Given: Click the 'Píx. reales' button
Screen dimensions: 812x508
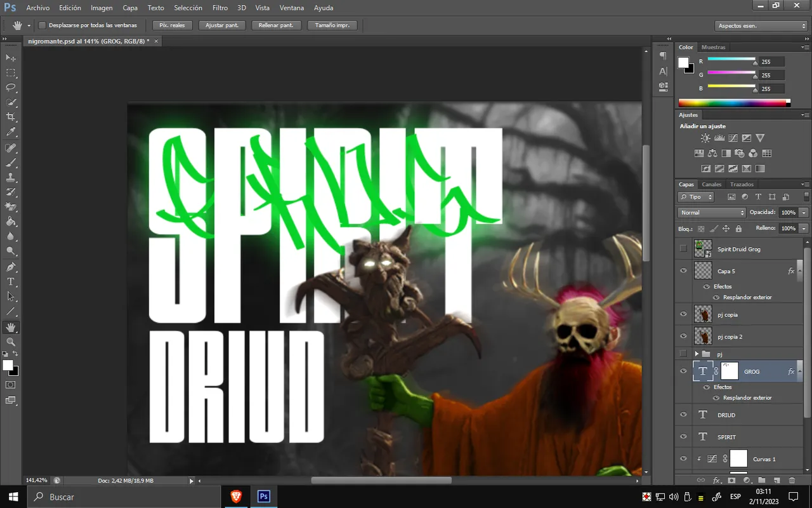Looking at the screenshot, I should click(x=172, y=25).
